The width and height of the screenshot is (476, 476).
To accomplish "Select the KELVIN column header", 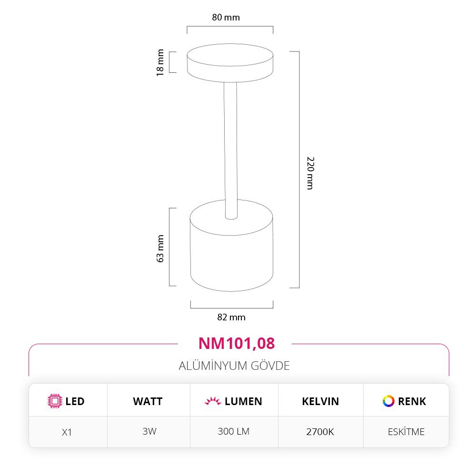I will coord(320,401).
